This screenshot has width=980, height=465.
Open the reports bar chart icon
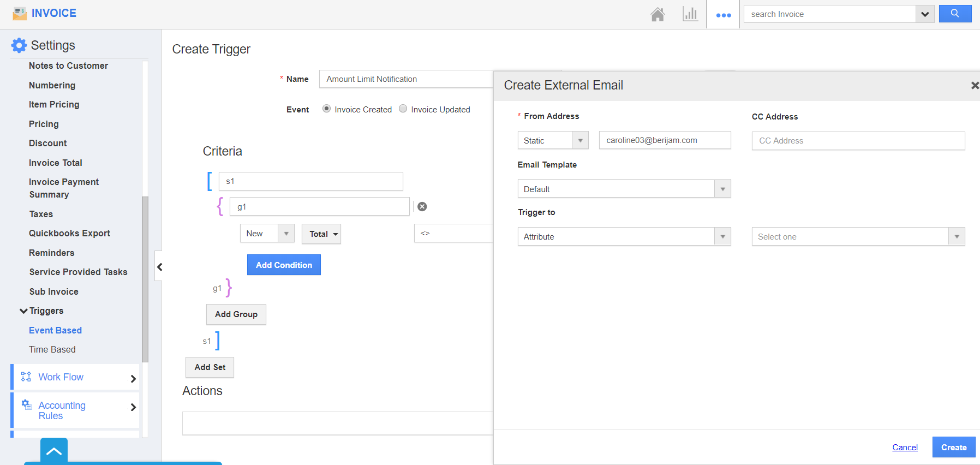(690, 14)
